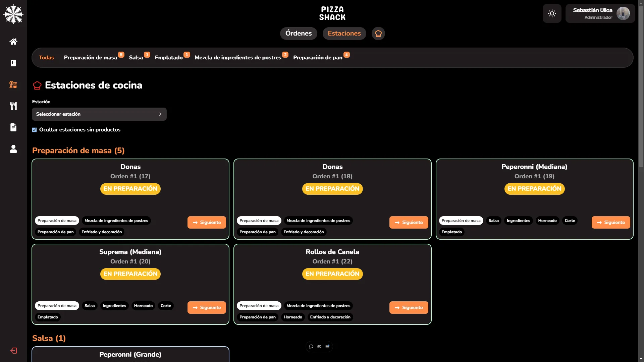Open the document reports sidebar icon
Image resolution: width=644 pixels, height=362 pixels.
pyautogui.click(x=13, y=127)
